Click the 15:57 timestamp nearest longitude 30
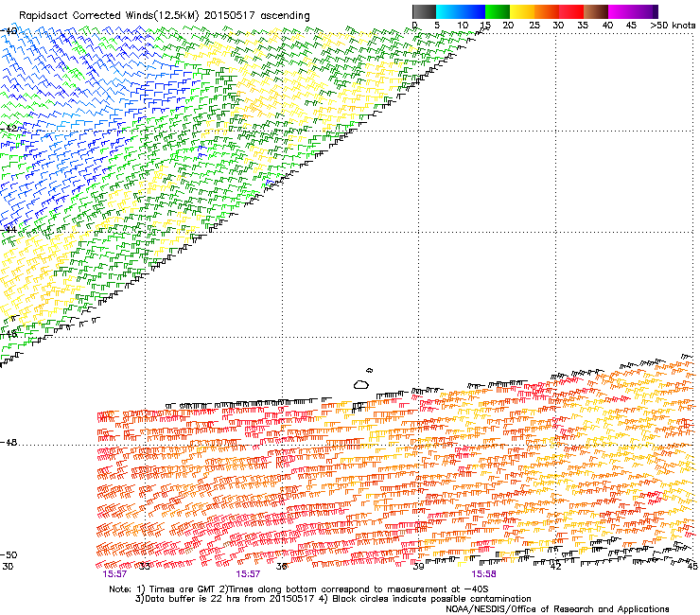700x615 pixels. tap(114, 574)
